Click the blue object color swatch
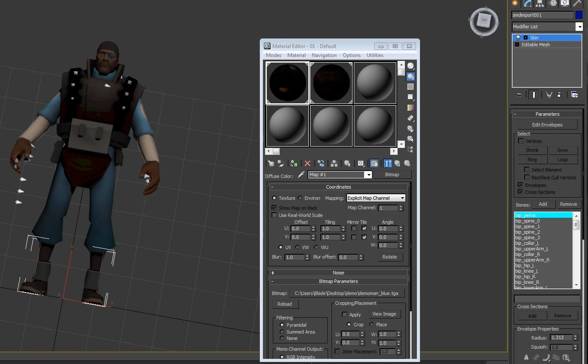Viewport: 588px width, 364px height. [x=579, y=15]
